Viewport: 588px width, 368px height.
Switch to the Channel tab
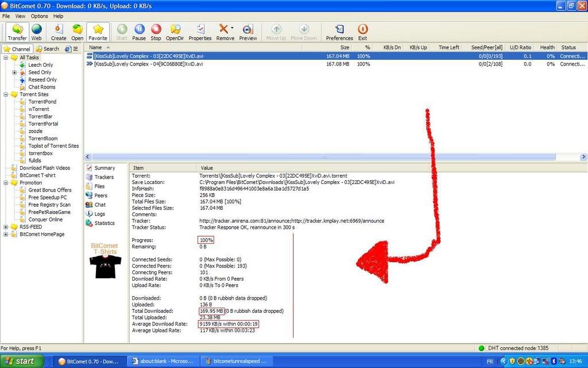[17, 49]
